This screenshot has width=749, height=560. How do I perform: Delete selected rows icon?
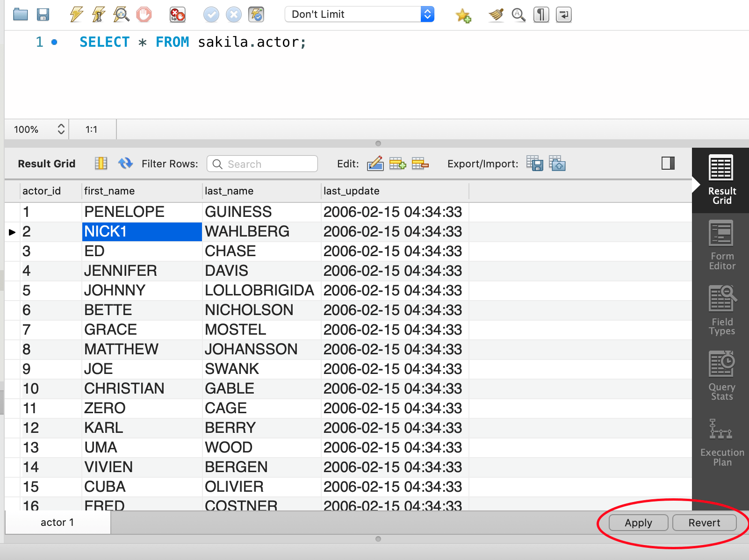420,164
